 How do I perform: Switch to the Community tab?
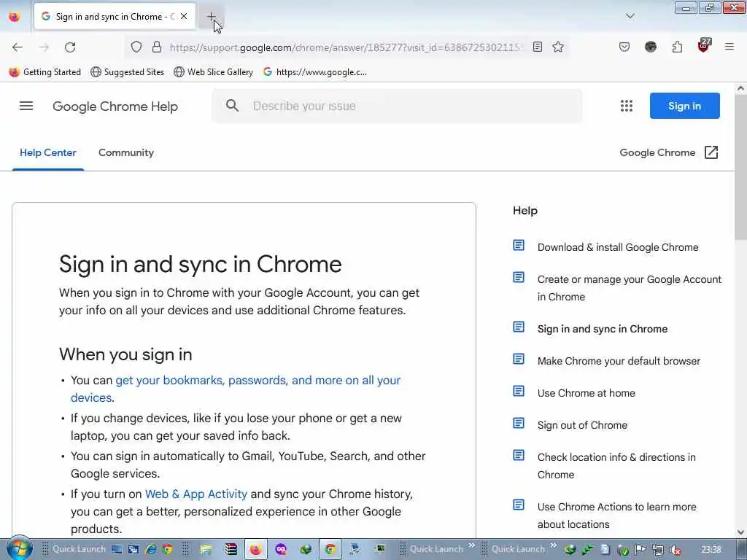pos(126,153)
